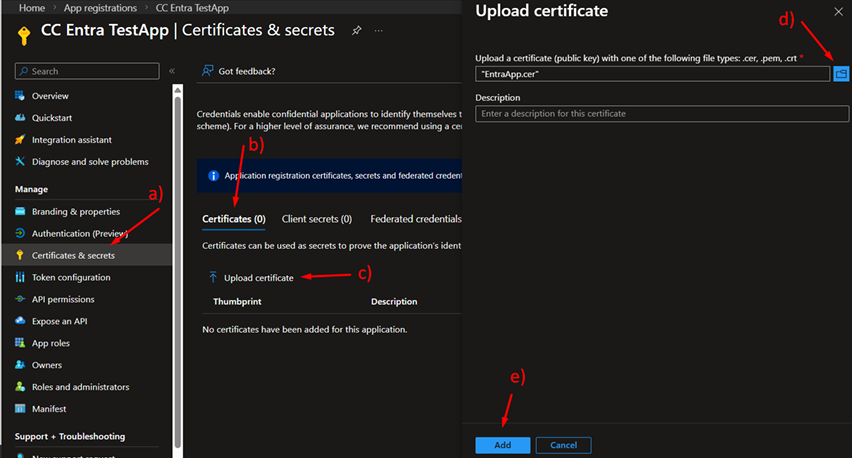Switch to the Federated credentials tab
This screenshot has height=458, width=852.
(415, 219)
